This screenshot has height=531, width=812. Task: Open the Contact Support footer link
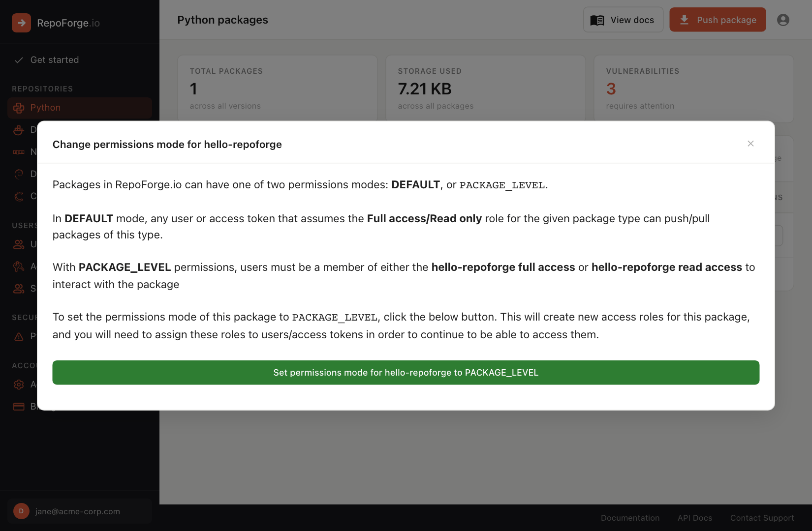tap(762, 518)
